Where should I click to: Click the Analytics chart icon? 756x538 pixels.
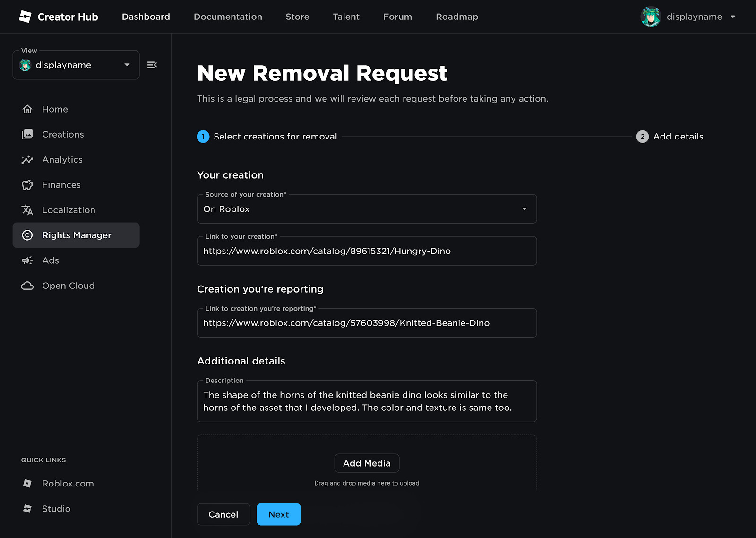(x=27, y=160)
